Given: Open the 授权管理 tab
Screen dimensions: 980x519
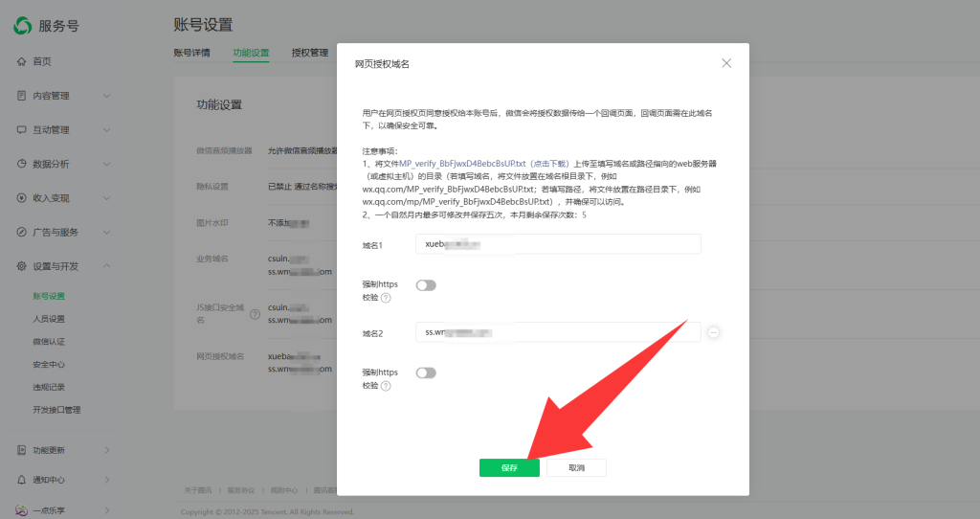Looking at the screenshot, I should [x=309, y=53].
